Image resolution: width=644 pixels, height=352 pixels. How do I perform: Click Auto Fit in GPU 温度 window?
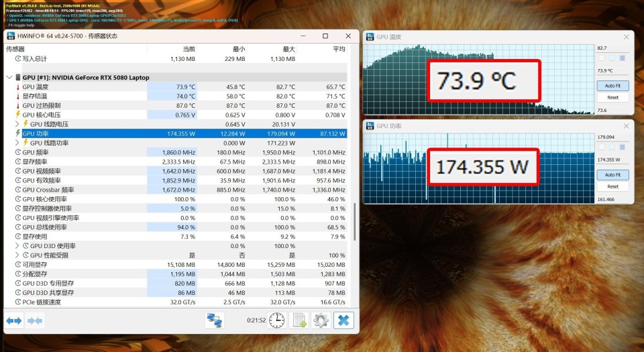pyautogui.click(x=612, y=86)
